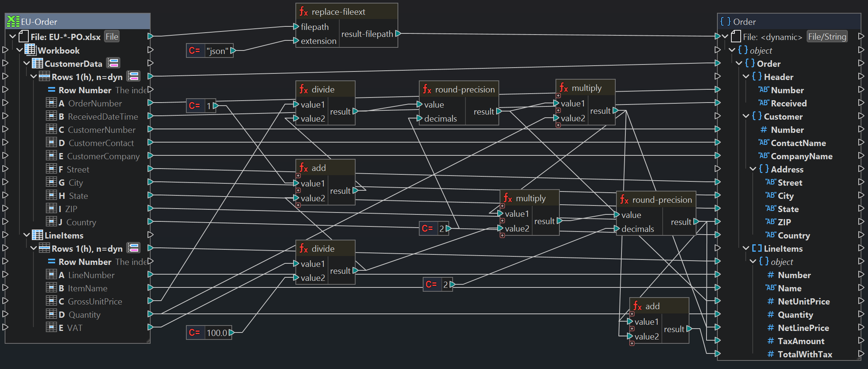The width and height of the screenshot is (868, 369).
Task: Click the row settings icon under LineItems Rows
Action: 134,248
